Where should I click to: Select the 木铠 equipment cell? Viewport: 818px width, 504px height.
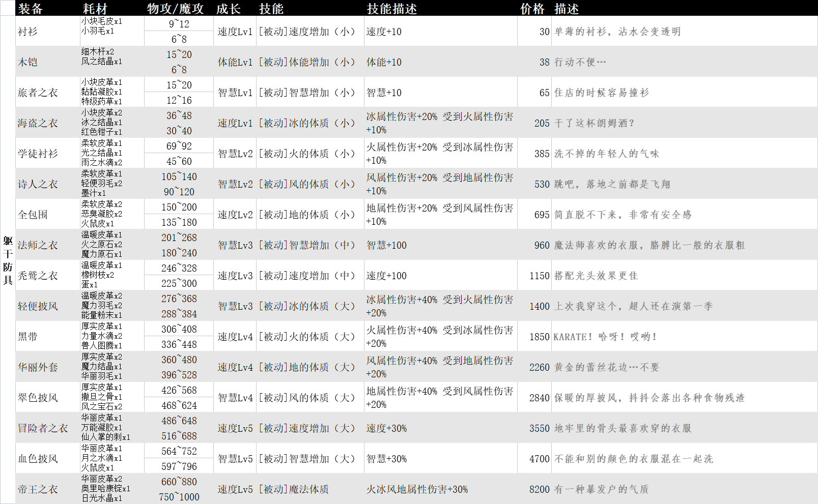(48, 62)
